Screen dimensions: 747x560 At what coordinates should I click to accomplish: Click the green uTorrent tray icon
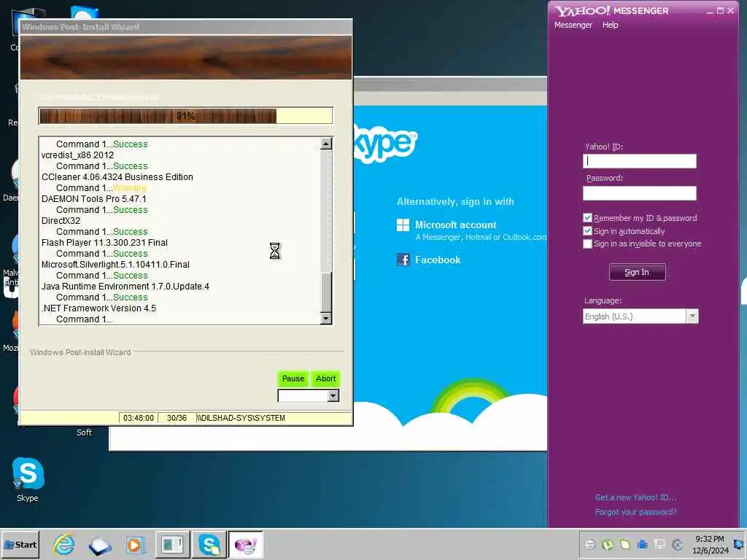pos(608,544)
